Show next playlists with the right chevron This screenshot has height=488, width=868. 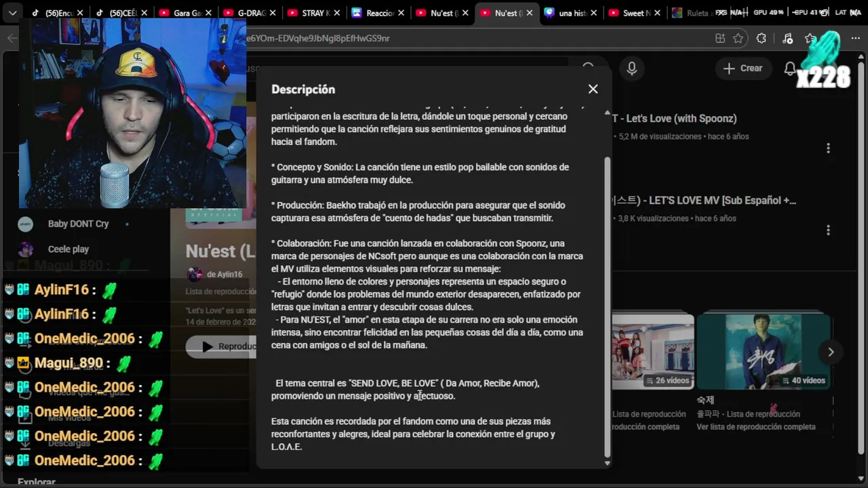(831, 352)
